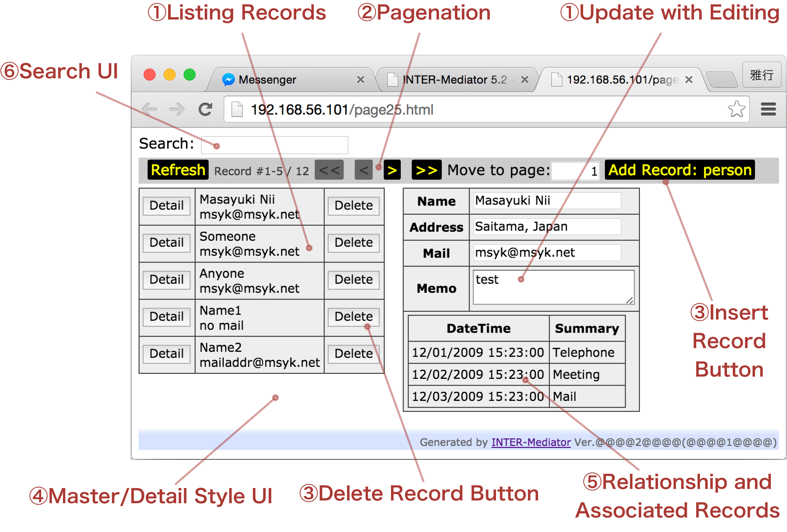Open Detail for Someone

click(166, 242)
